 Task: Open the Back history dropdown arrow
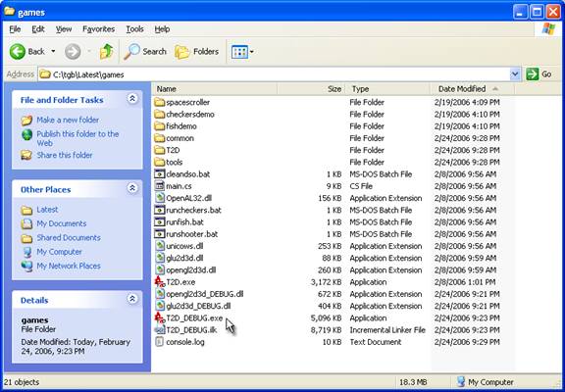[x=53, y=52]
